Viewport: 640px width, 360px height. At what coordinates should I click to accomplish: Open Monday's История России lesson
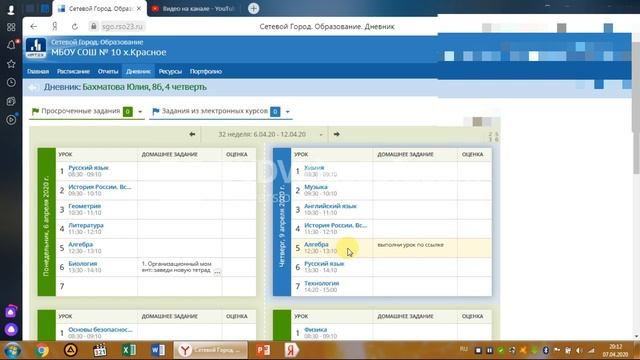100,187
